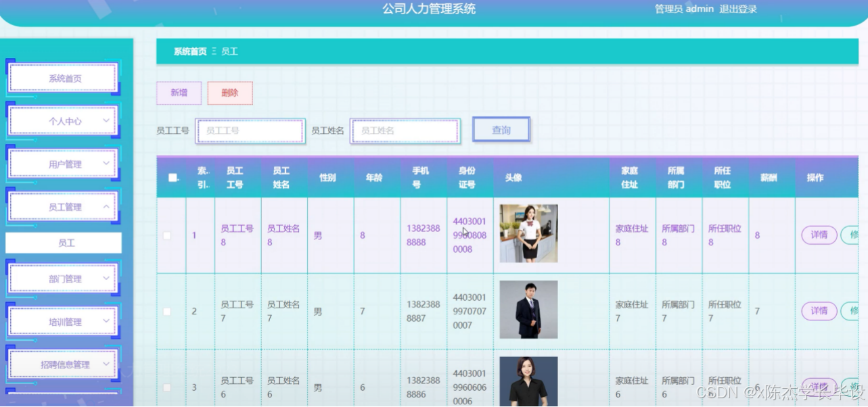The width and height of the screenshot is (868, 407).
Task: Click the 员工姓名 7 cell
Action: [x=283, y=312]
